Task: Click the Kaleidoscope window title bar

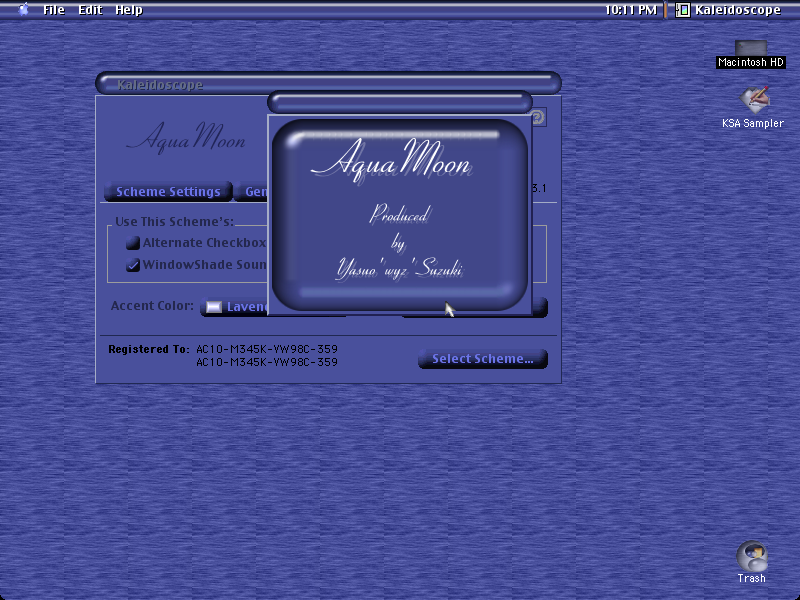Action: coord(328,84)
